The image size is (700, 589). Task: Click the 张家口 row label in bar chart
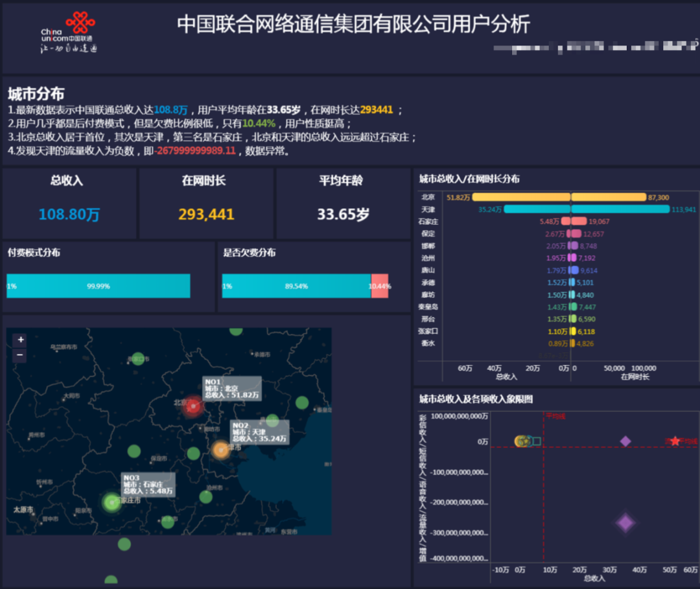tap(428, 331)
